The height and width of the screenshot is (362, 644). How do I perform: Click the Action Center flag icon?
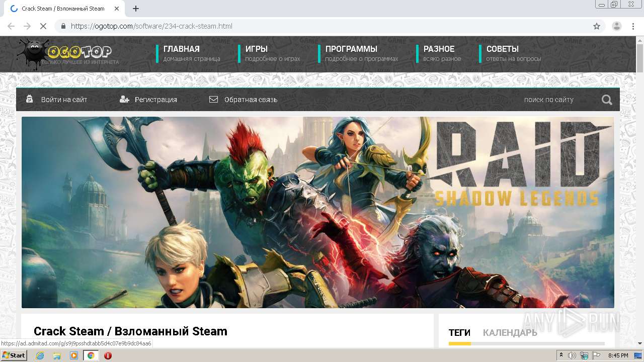[x=596, y=355]
